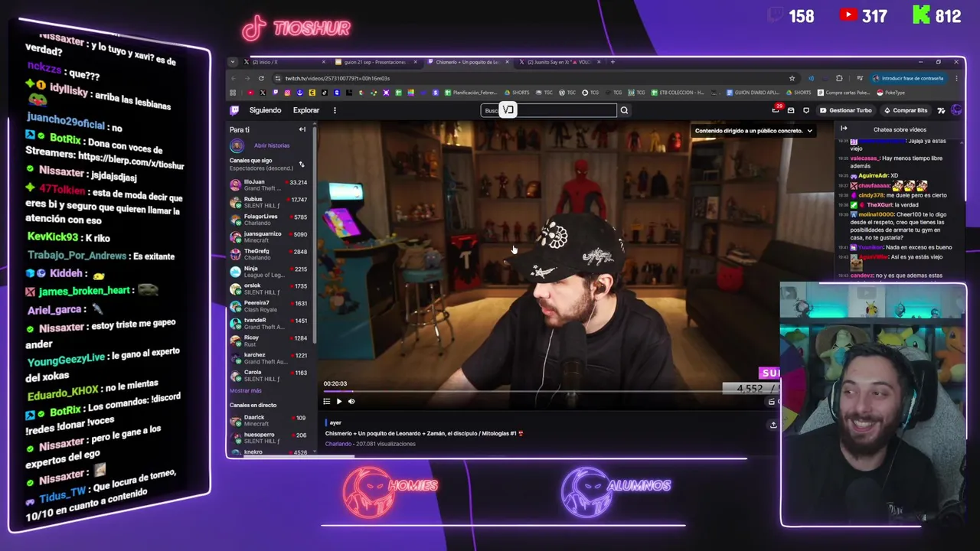Screen dimensions: 980x551
Task: Click the Gestionar Turbo button
Action: [845, 110]
